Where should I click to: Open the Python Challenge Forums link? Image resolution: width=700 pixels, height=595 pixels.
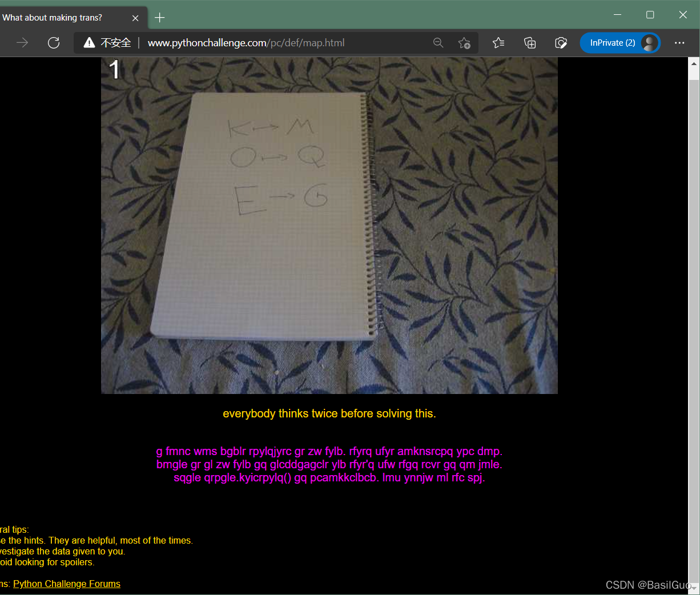tap(67, 584)
